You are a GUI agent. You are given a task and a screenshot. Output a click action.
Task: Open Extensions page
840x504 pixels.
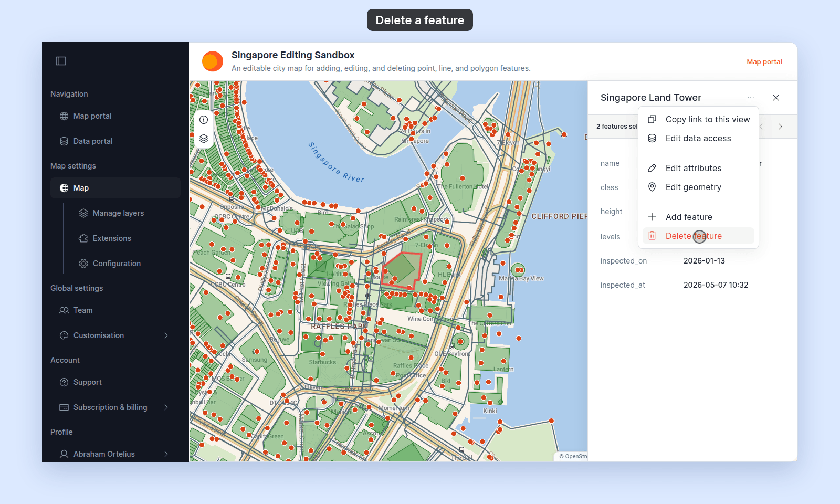point(125,238)
